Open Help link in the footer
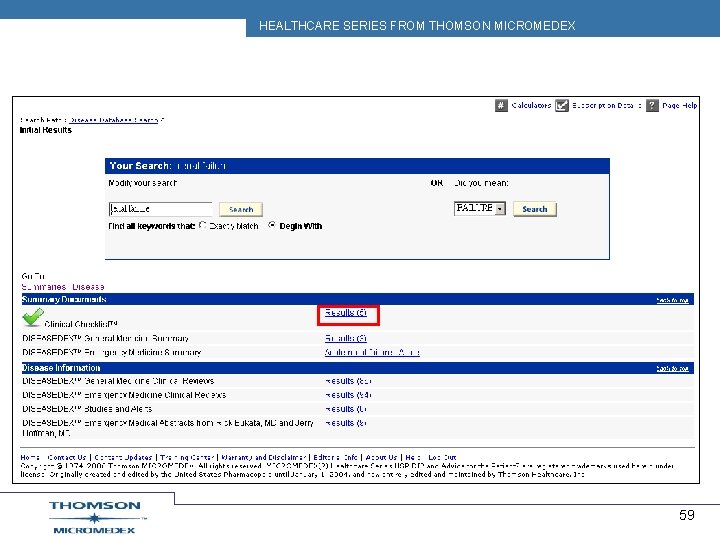720x540 pixels. tap(412, 457)
